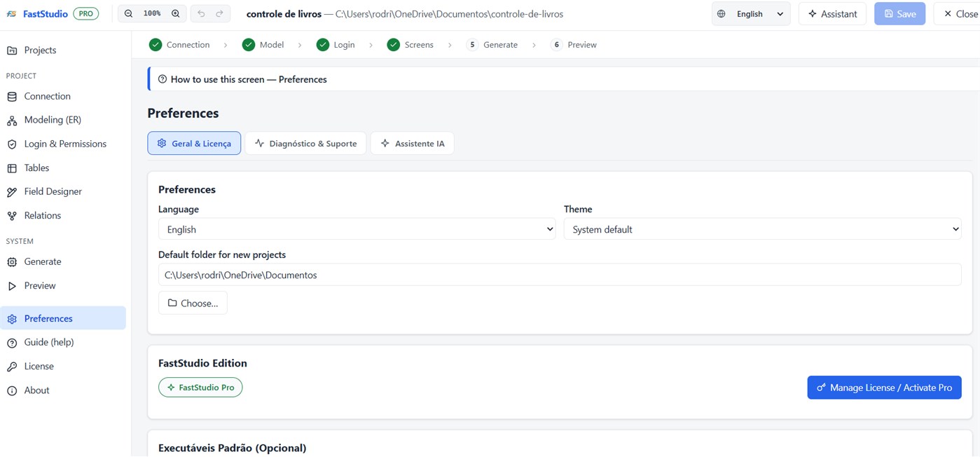The image size is (980, 457).
Task: Click the PRO badge beside FastStudio logo
Action: click(x=86, y=13)
